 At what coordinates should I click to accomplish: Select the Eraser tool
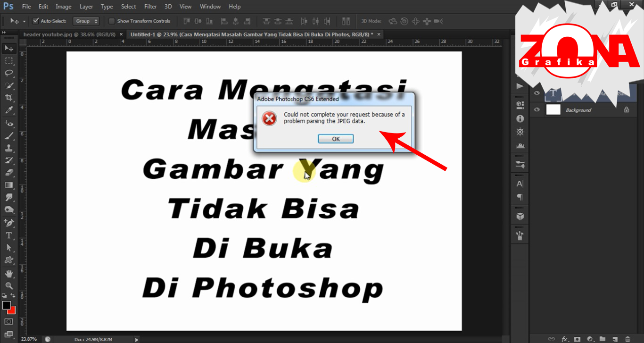coord(9,173)
